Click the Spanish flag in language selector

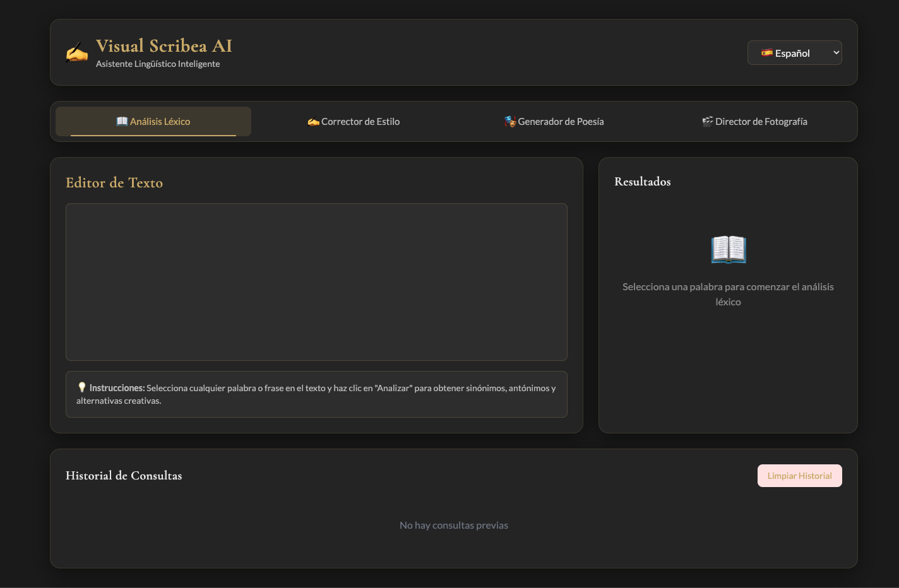coord(767,53)
